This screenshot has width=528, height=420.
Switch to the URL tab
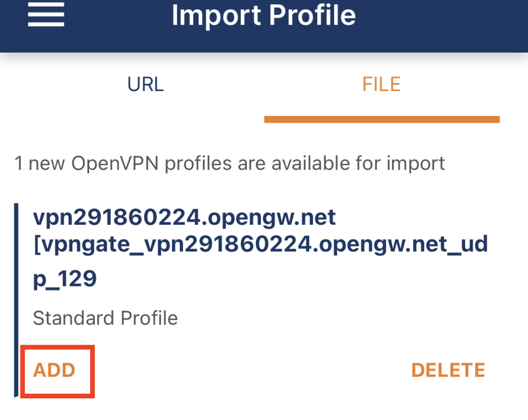point(145,84)
